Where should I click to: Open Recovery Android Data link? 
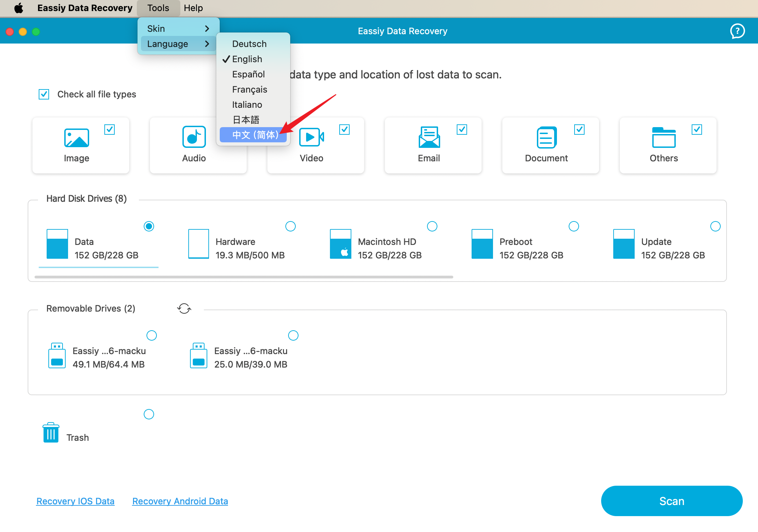point(180,501)
